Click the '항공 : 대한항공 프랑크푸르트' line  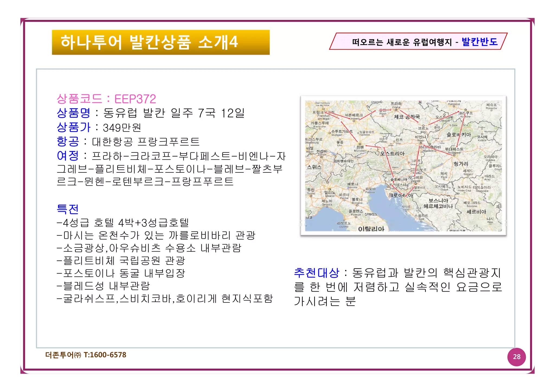point(128,142)
